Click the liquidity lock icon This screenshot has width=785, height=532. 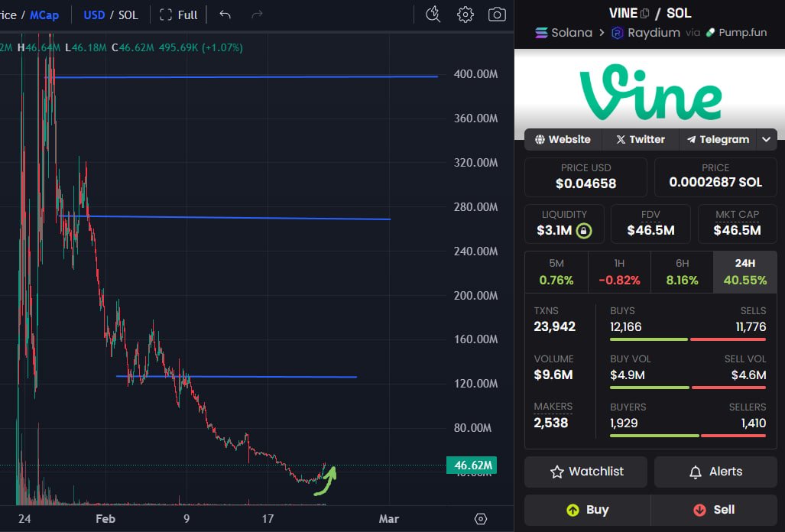pos(584,231)
